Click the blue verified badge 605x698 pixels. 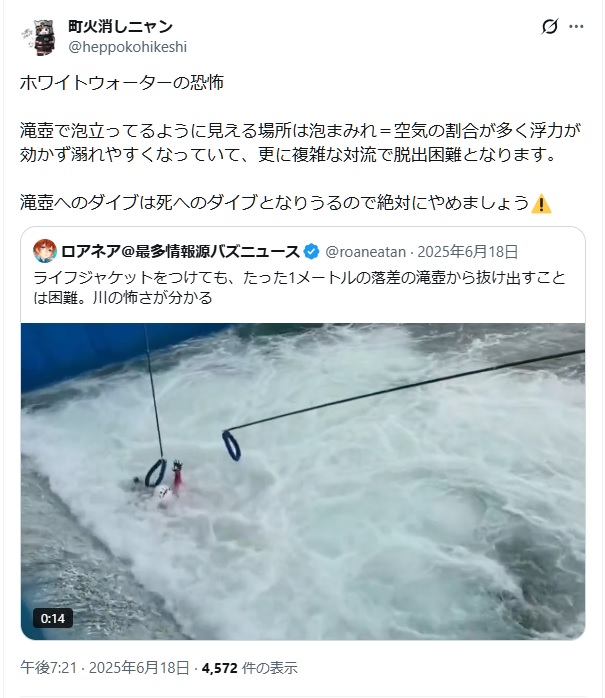click(311, 252)
